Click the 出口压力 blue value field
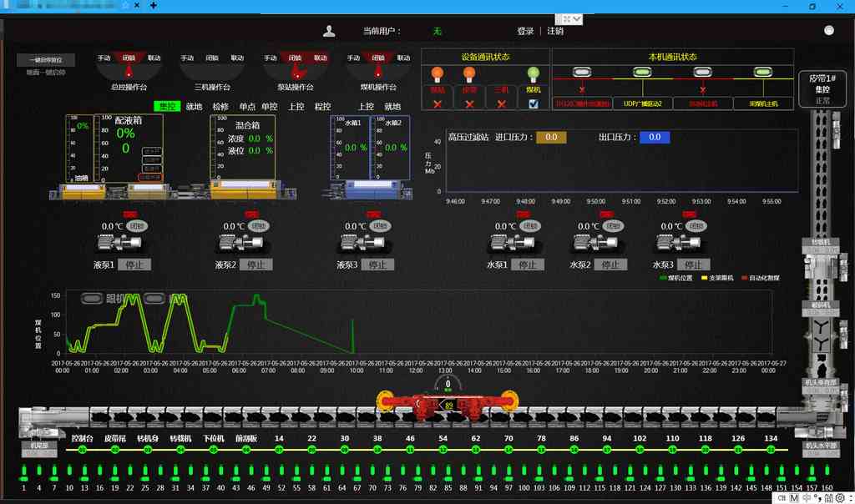Viewport: 855px width, 504px height. tap(655, 137)
